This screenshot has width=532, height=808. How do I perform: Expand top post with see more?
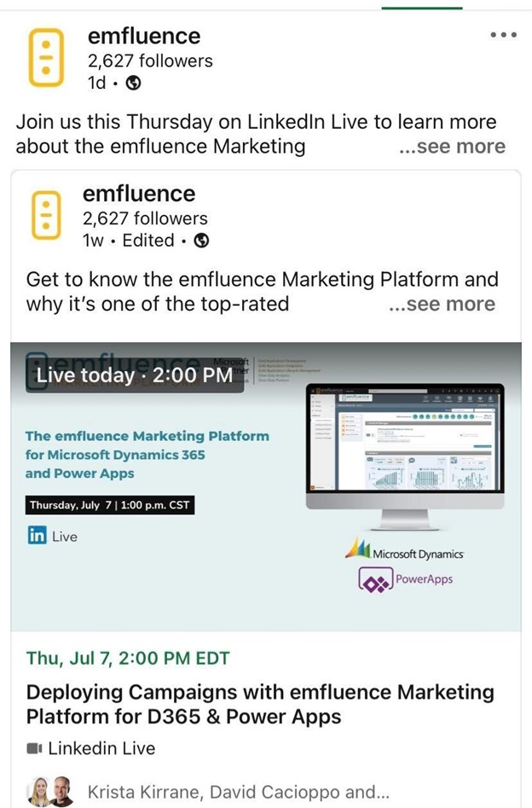tap(451, 146)
